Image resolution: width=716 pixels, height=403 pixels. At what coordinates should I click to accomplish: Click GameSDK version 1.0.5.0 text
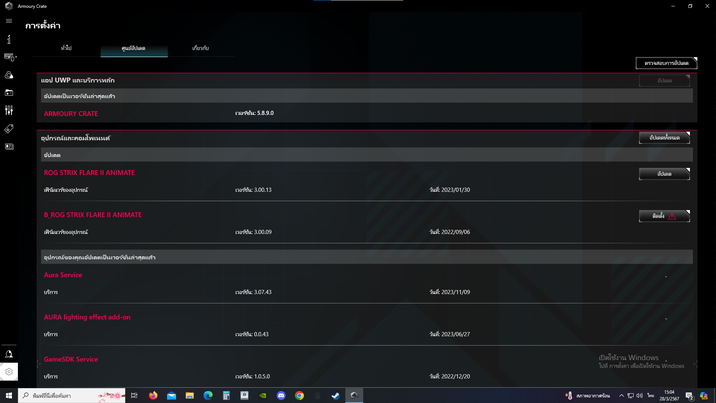click(253, 377)
